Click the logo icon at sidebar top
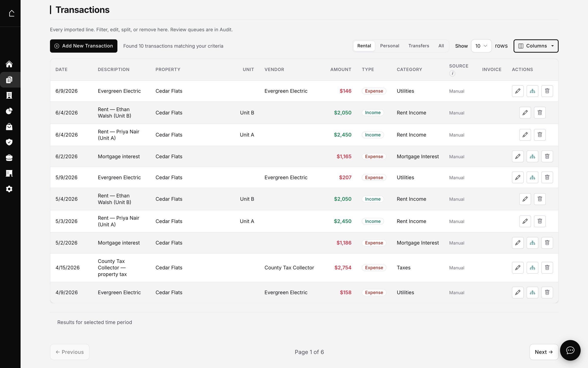Viewport: 588px width, 368px height. click(x=12, y=13)
